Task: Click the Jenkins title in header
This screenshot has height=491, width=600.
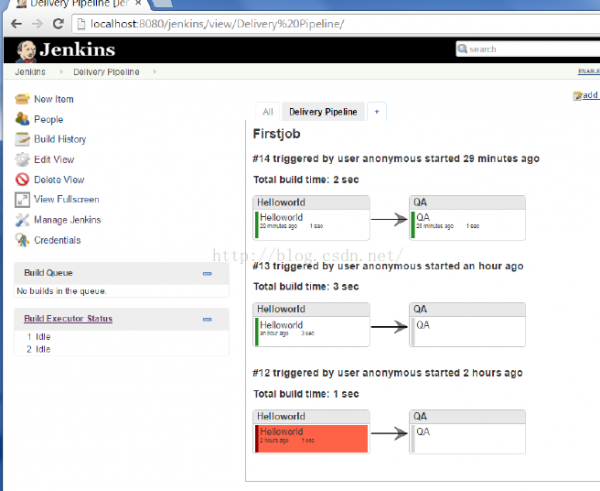Action: (x=77, y=50)
